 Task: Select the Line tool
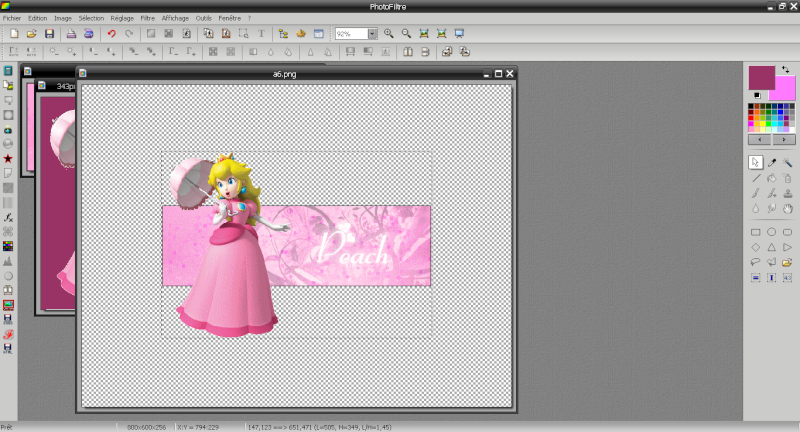click(756, 178)
